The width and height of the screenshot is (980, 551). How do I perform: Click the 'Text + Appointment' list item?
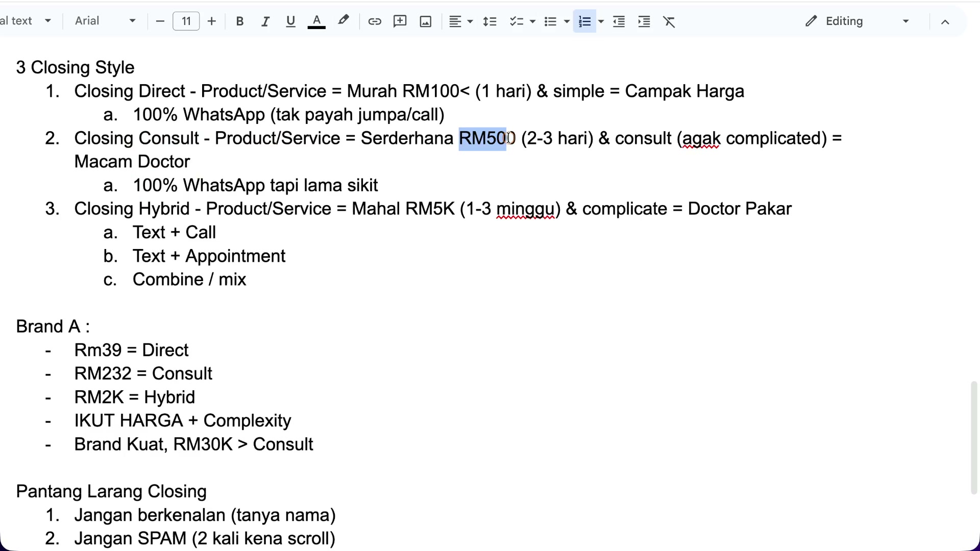tap(209, 256)
